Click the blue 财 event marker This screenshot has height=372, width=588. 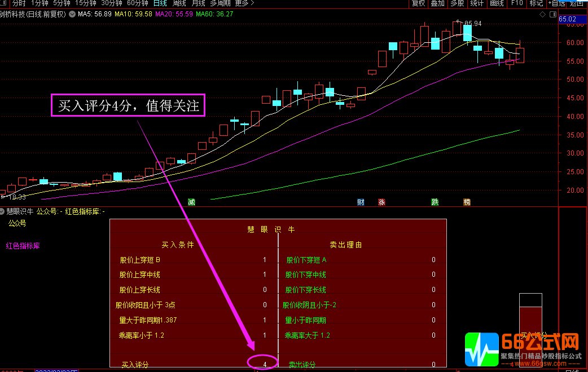(361, 202)
